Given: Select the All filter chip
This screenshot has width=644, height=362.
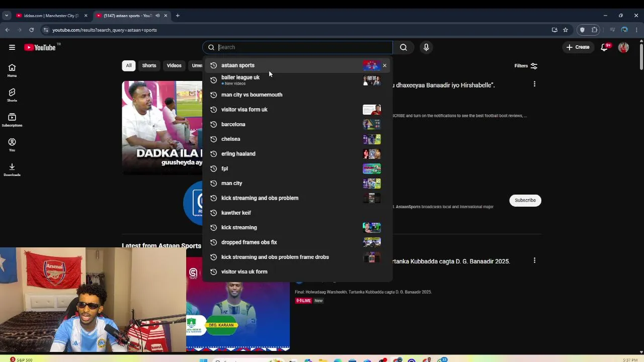Looking at the screenshot, I should pyautogui.click(x=129, y=65).
